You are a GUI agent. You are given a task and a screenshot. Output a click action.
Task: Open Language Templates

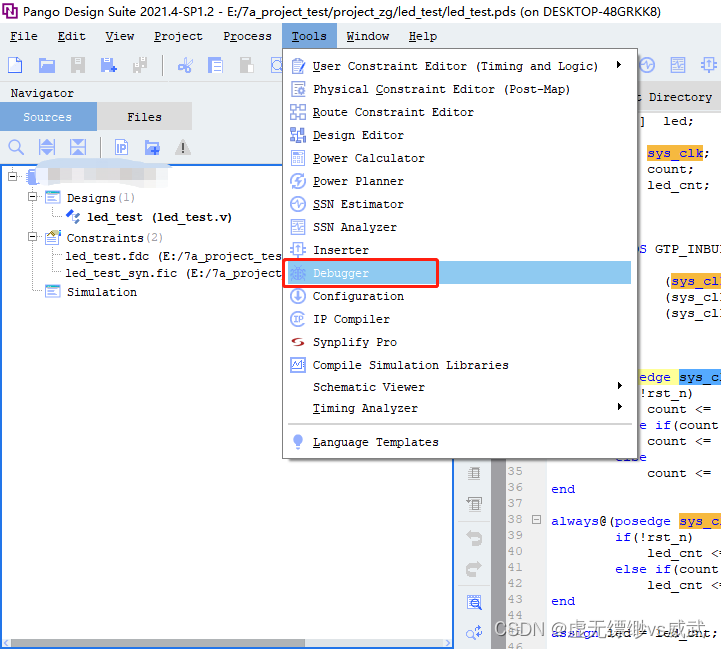(x=459, y=442)
